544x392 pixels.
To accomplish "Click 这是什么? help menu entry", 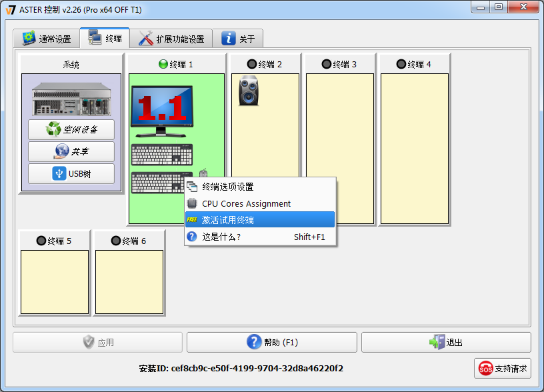I will pos(260,237).
